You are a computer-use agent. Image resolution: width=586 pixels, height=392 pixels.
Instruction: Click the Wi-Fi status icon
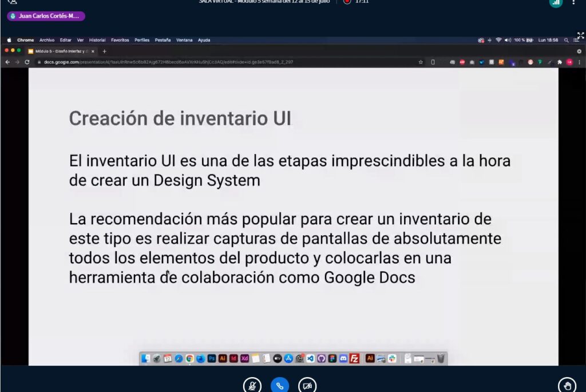498,40
